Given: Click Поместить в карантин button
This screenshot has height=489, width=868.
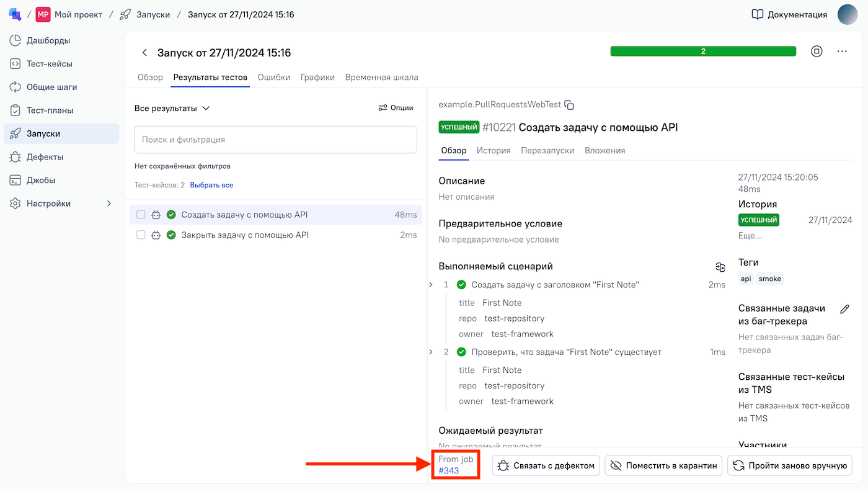Looking at the screenshot, I should [x=663, y=465].
